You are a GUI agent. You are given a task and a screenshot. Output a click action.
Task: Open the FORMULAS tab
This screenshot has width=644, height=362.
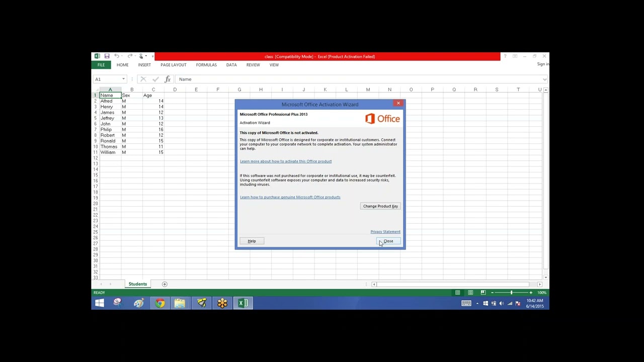(x=206, y=65)
